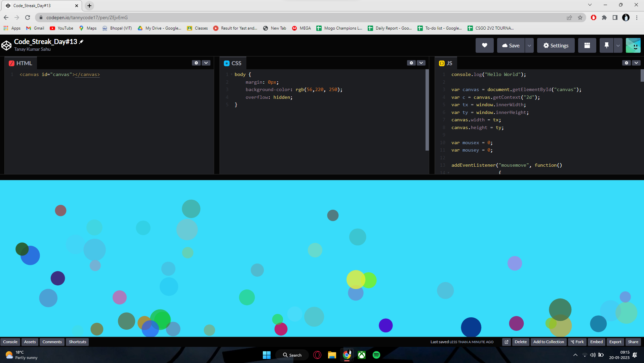Click the JS editor tab label
The image size is (644, 363).
point(450,63)
